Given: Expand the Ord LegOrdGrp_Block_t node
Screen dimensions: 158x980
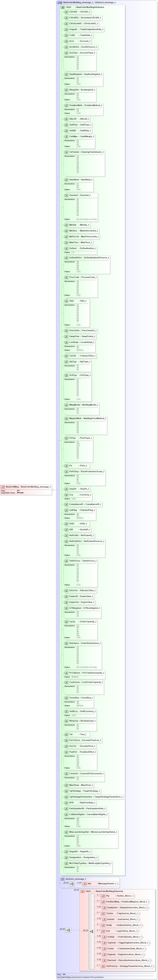Looking at the screenshot, I should coord(139,931).
